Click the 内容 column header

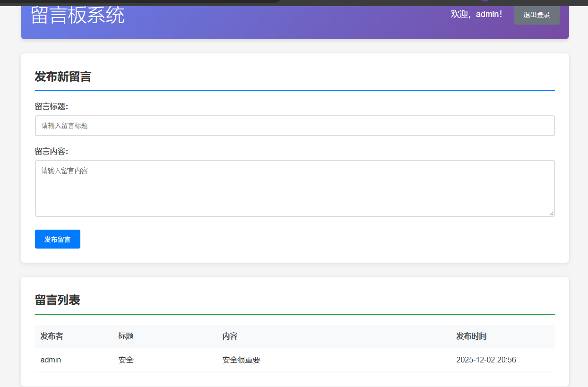click(x=230, y=336)
